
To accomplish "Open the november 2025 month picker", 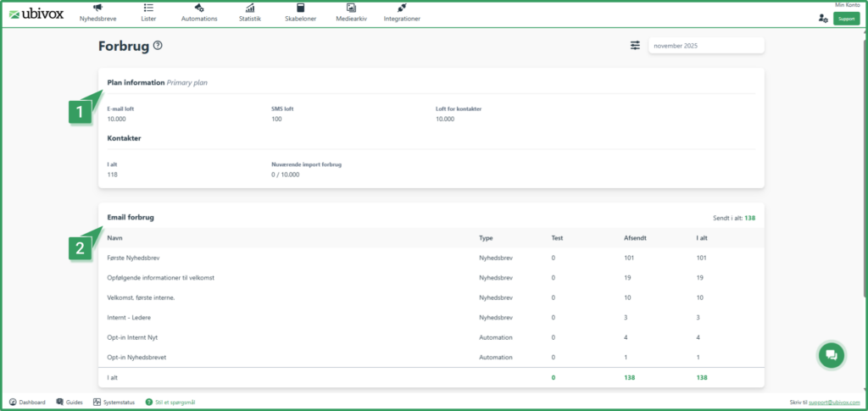I will [x=706, y=46].
